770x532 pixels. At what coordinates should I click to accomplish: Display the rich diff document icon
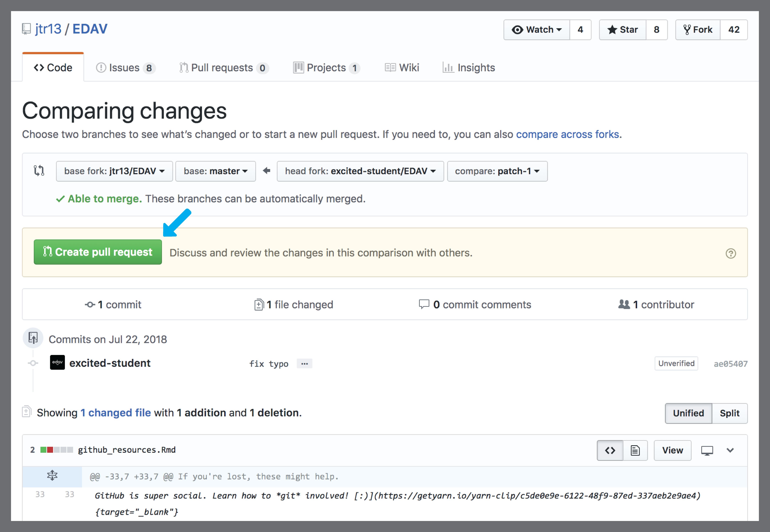(x=635, y=451)
